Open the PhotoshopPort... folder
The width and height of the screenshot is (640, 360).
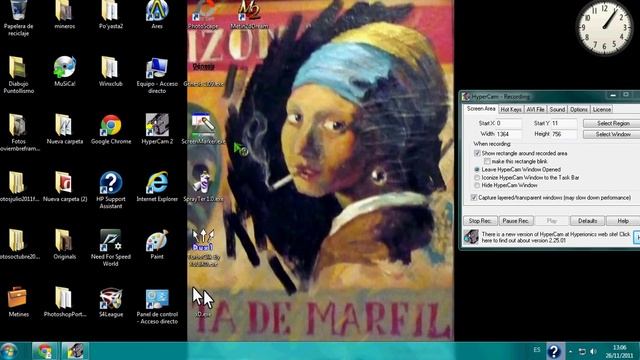[x=64, y=302]
